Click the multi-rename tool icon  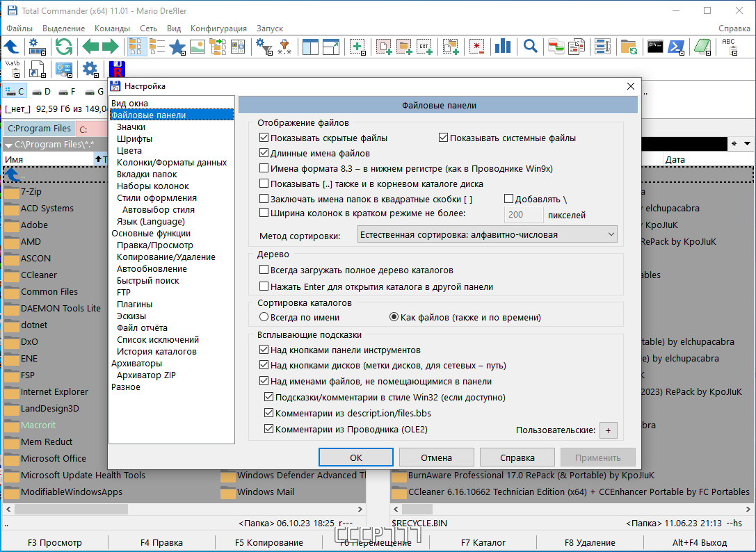click(602, 47)
